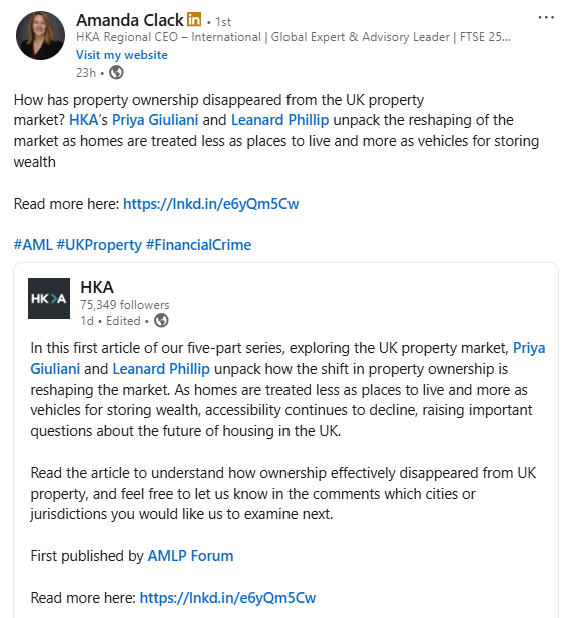This screenshot has height=618, width=574.
Task: Click the AMLP Forum link
Action: click(x=190, y=556)
